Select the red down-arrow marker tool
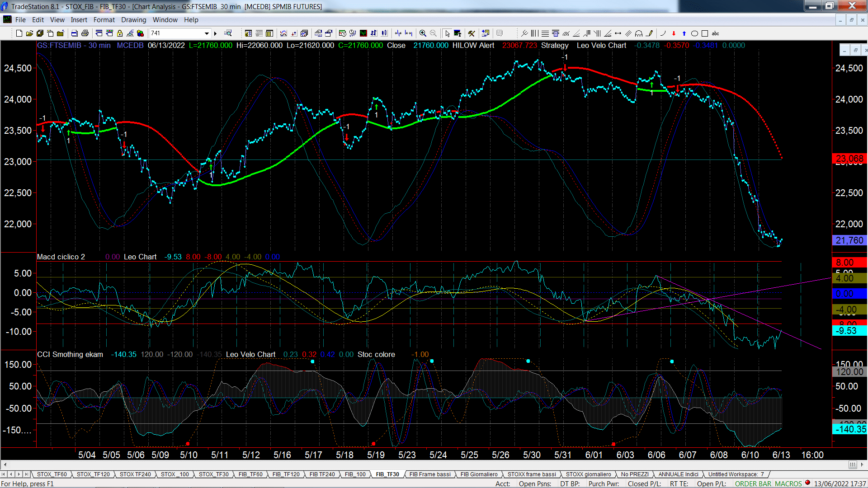 [x=674, y=33]
